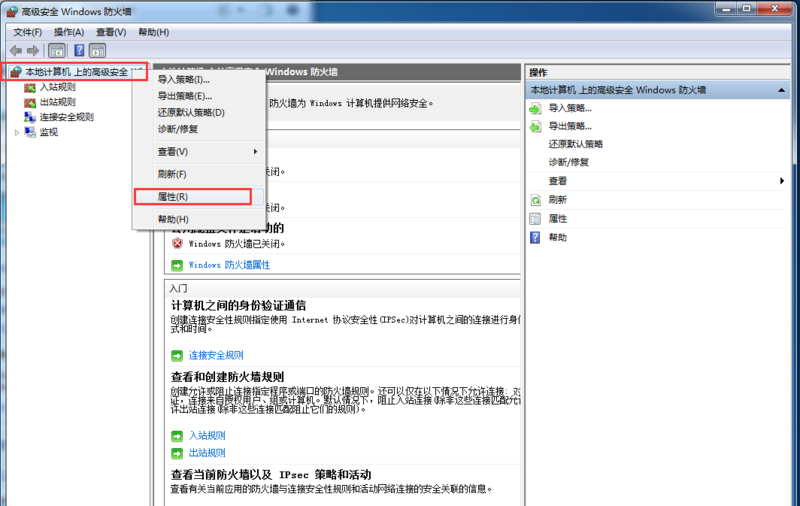Click the 属性 properties icon in actions
This screenshot has width=800, height=506.
pos(535,219)
